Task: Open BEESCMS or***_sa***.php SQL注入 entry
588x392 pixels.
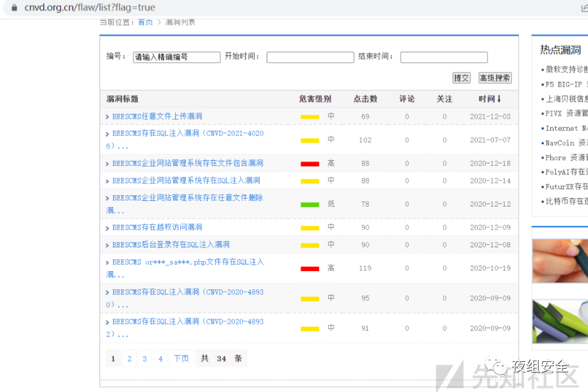Action: pyautogui.click(x=185, y=268)
